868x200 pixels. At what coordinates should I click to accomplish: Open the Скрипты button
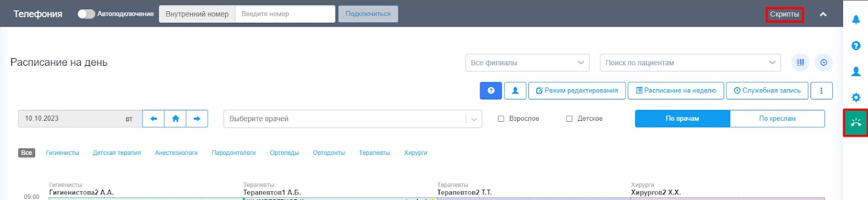784,15
